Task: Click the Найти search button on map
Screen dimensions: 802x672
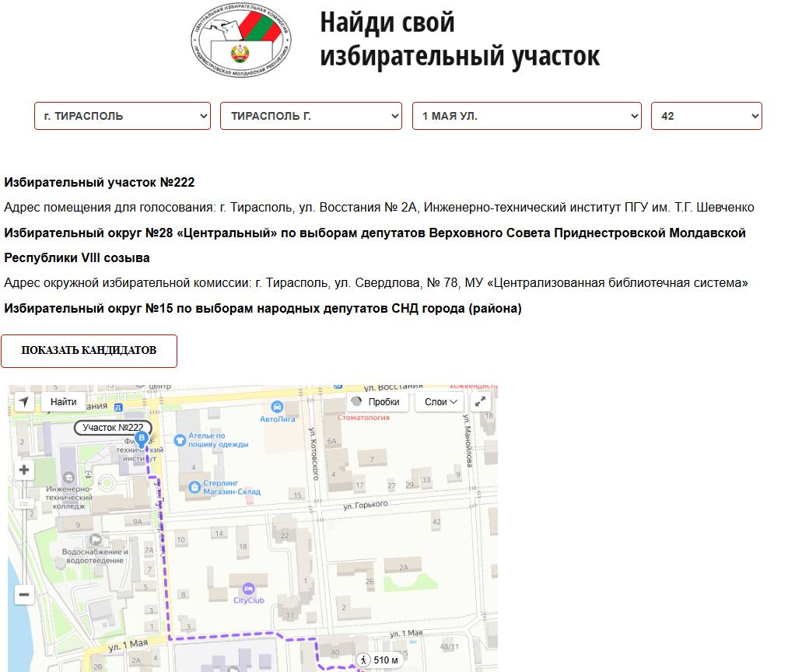Action: (64, 402)
